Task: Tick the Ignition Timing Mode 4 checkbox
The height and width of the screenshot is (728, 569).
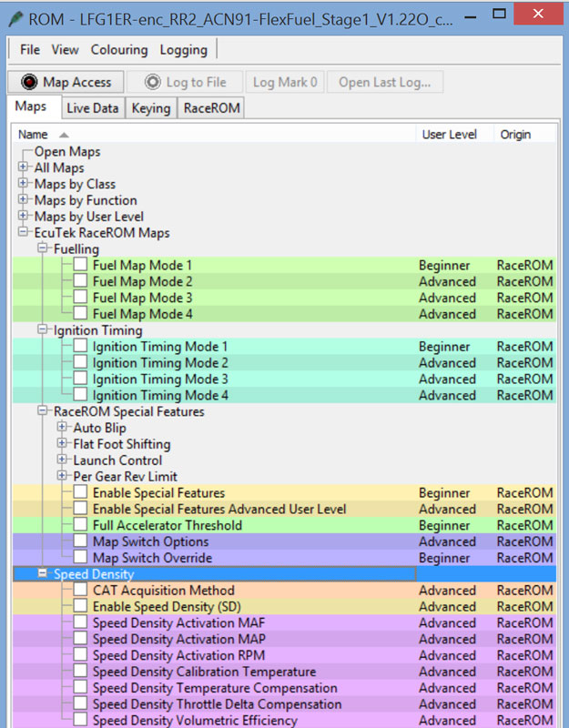Action: [x=80, y=394]
